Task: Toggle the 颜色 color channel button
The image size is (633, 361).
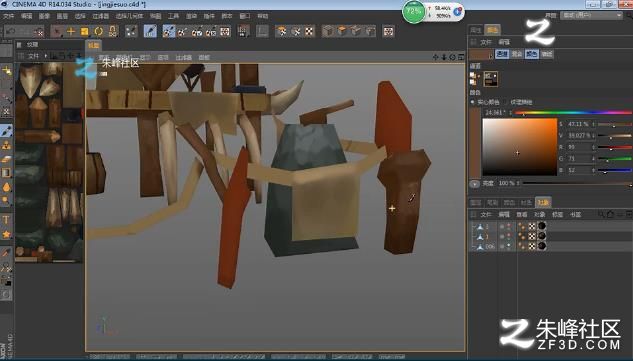Action: pos(532,54)
